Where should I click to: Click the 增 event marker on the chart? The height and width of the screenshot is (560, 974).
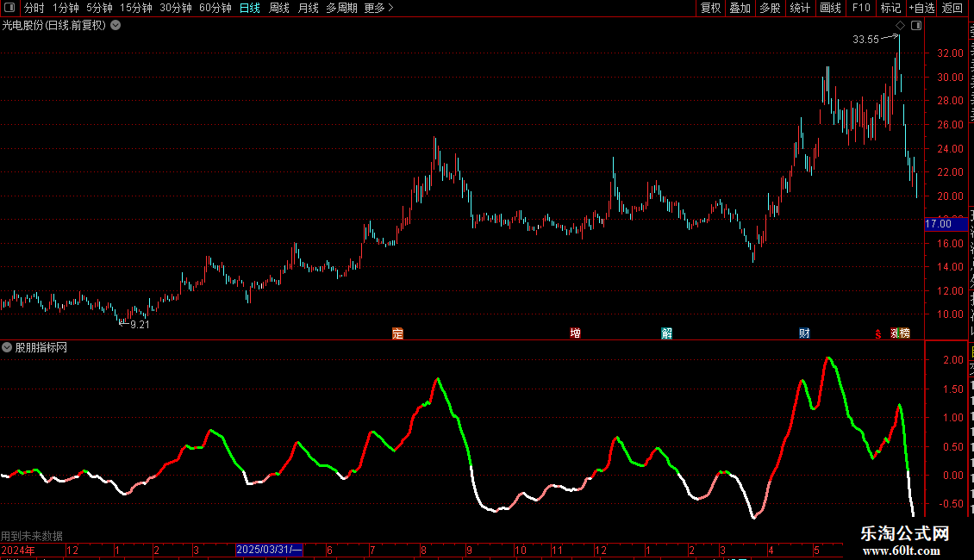[575, 333]
